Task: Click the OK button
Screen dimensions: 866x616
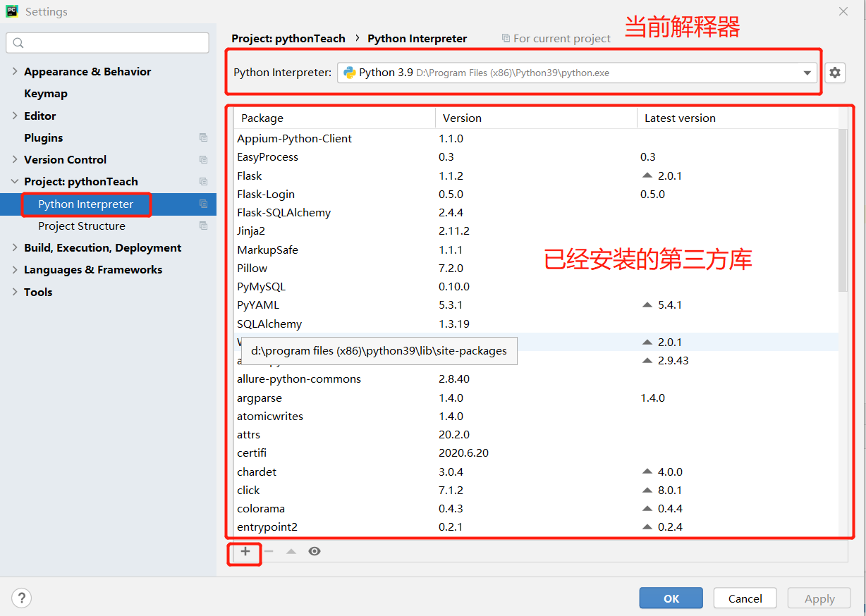Action: tap(671, 598)
